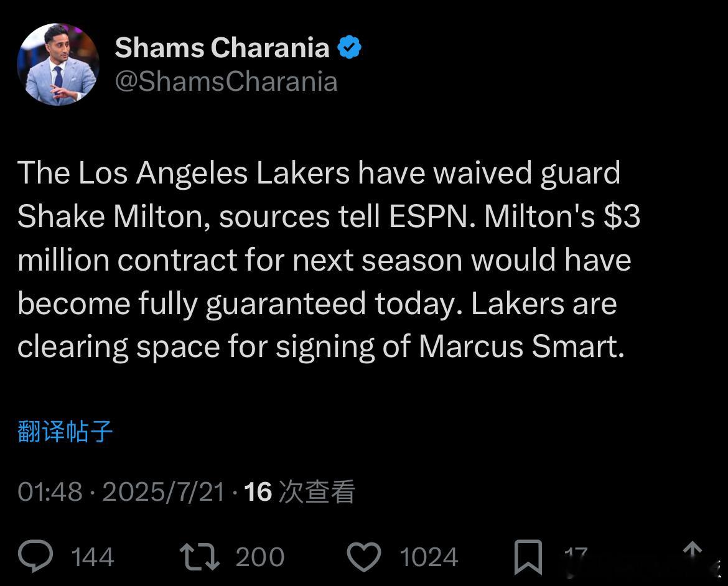View the 200 reposts count
This screenshot has height=586, width=728.
click(259, 557)
